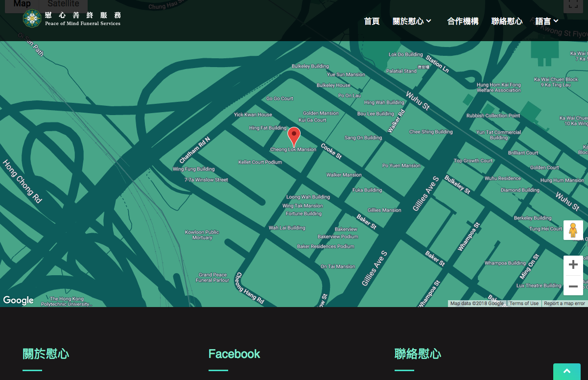
Task: Click the Yick Kwan House label
Action: click(253, 115)
